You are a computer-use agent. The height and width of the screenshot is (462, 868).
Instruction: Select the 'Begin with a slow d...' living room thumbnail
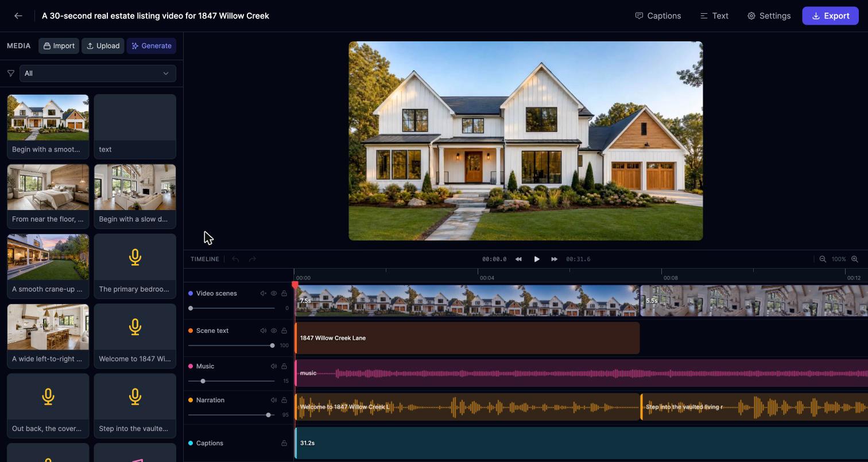coord(135,196)
